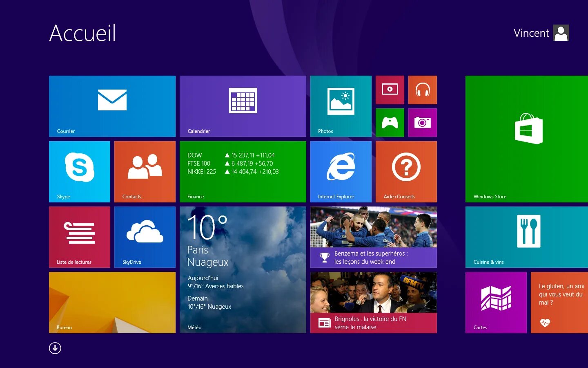Launch Skype from its tile

(80, 172)
